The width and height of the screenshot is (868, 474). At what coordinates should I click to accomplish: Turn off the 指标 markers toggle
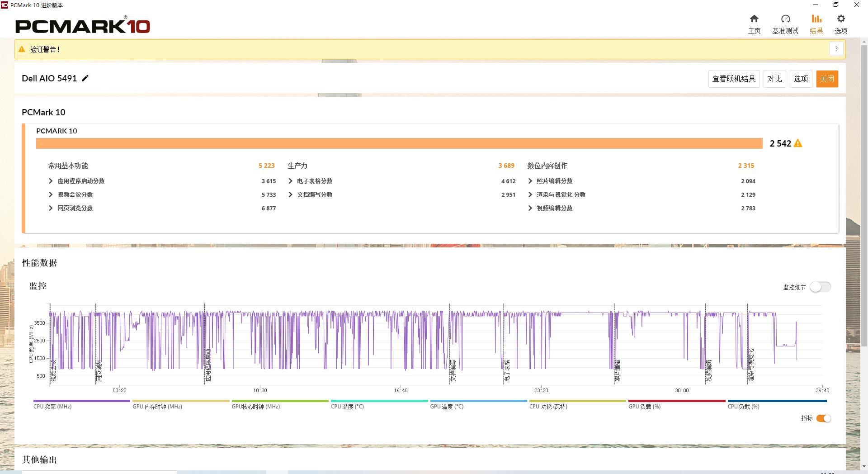(823, 418)
